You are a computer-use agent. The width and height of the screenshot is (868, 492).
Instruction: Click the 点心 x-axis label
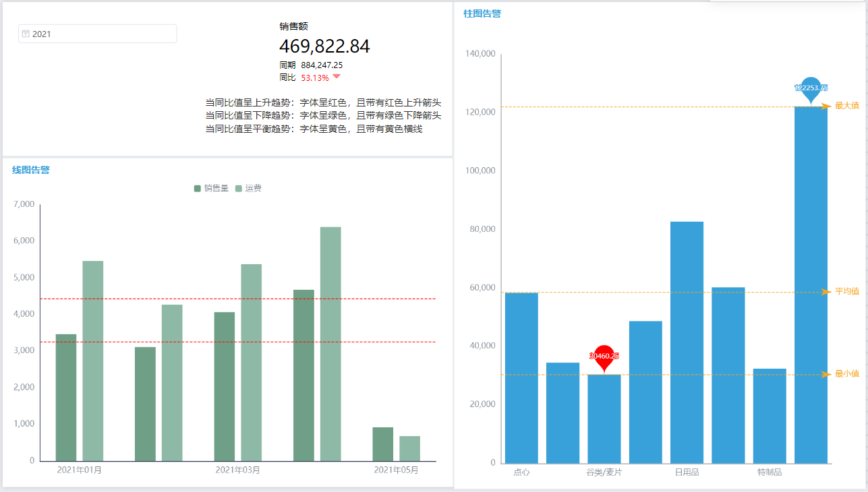pyautogui.click(x=521, y=472)
